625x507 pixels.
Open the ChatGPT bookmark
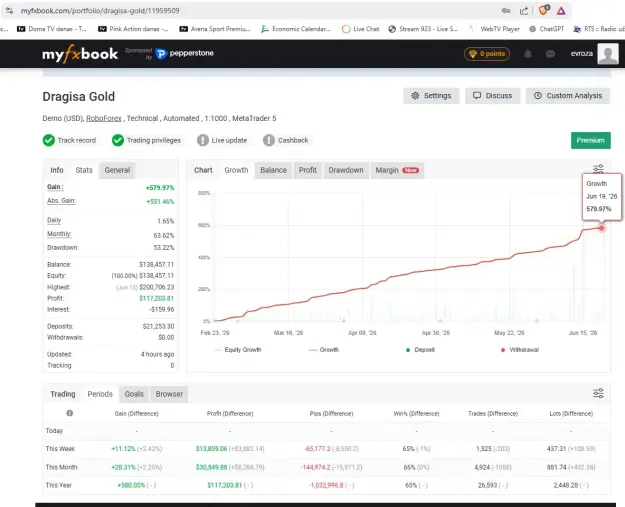pos(546,29)
